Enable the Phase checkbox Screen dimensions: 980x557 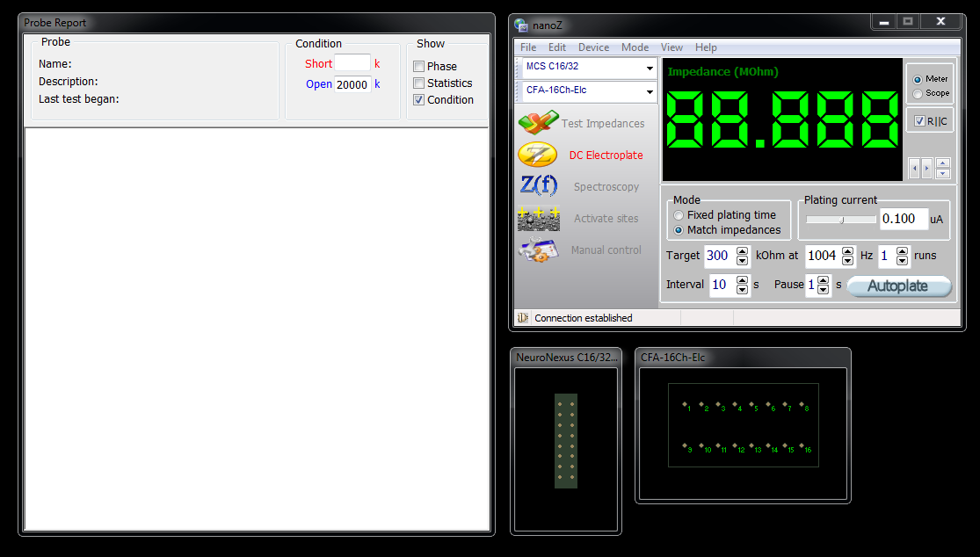tap(419, 67)
